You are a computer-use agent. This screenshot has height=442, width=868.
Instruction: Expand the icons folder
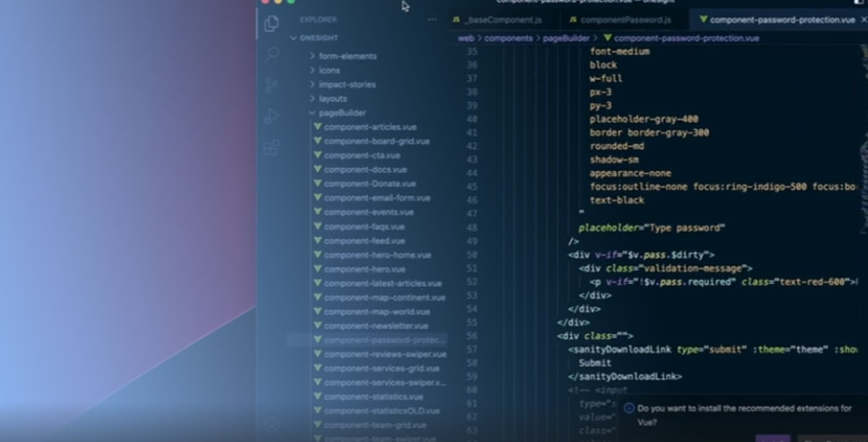(313, 70)
